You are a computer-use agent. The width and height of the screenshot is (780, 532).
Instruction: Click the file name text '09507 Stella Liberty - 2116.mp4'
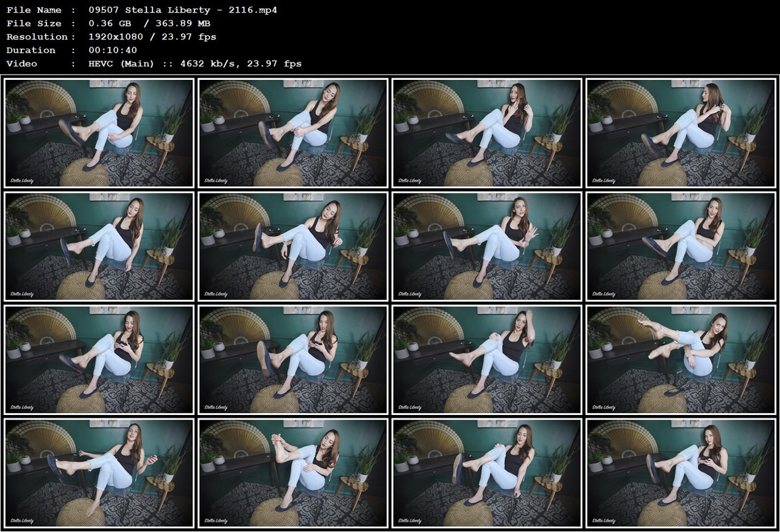182,10
